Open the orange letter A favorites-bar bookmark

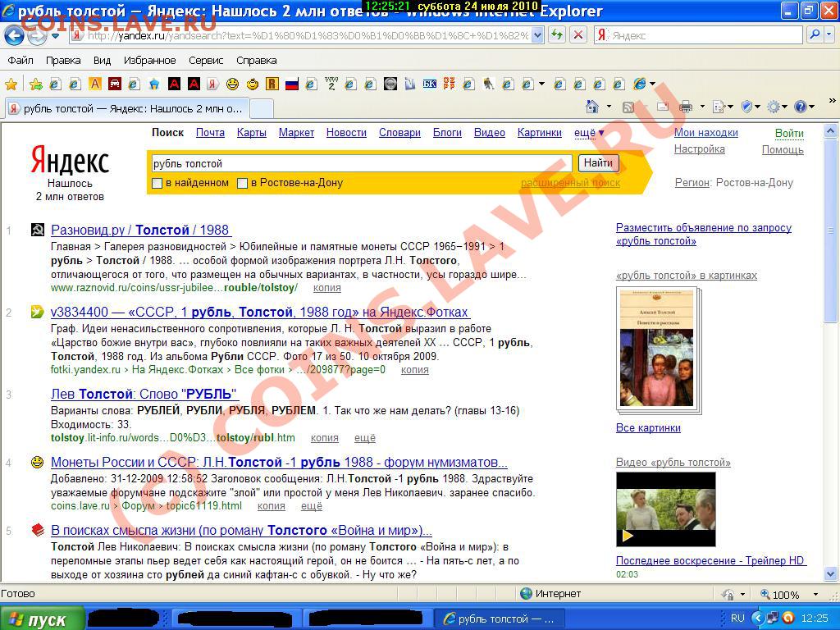(x=95, y=84)
